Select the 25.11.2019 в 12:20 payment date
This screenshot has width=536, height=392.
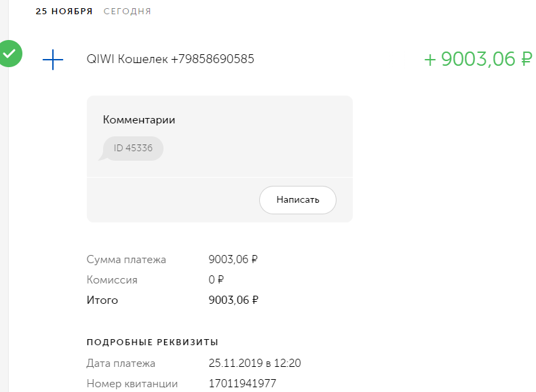(x=254, y=364)
